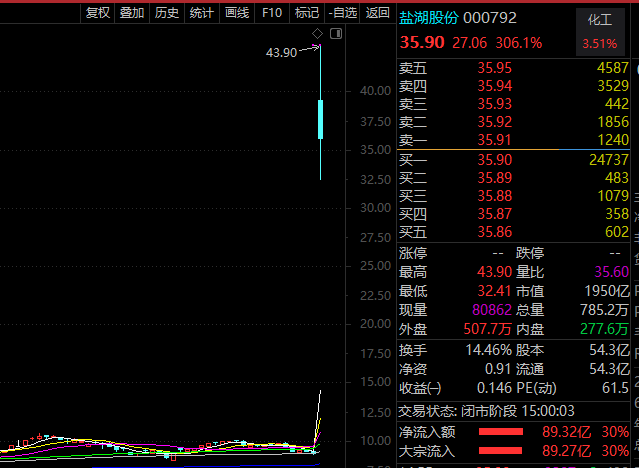This screenshot has width=639, height=468.
Task: Click the 外盘 value 507.7万
Action: click(487, 329)
